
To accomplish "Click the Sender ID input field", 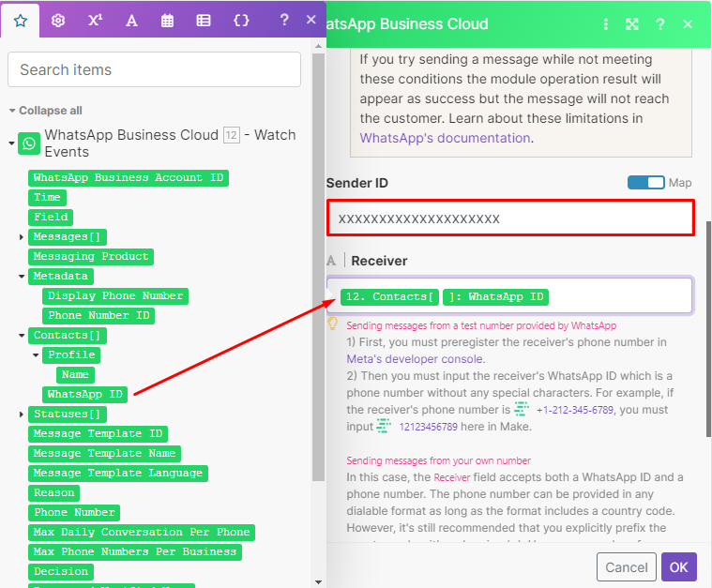I will (510, 219).
